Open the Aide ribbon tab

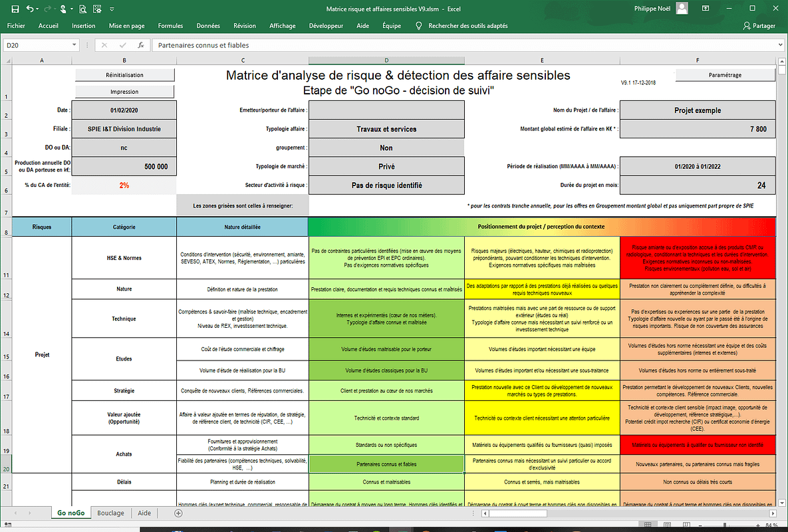pyautogui.click(x=363, y=26)
